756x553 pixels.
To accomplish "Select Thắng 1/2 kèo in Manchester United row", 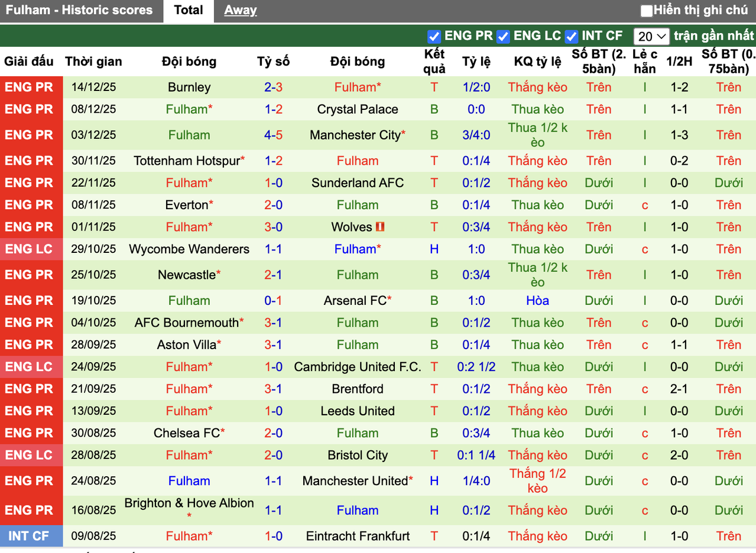I will coord(538,481).
